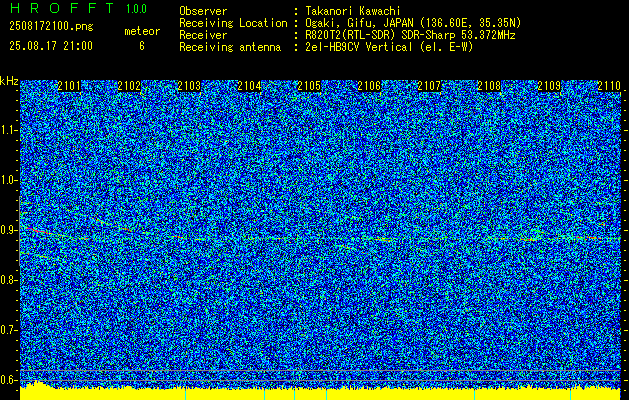Click the HROFFT title text
Screen dimensions: 629x400
[62, 8]
